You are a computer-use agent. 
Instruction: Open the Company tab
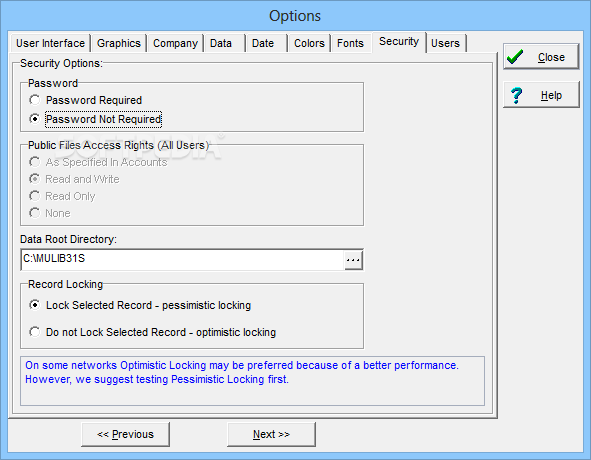coord(175,43)
